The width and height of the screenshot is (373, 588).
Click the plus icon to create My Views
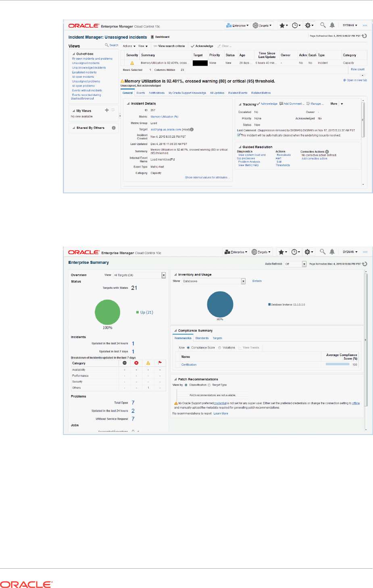[107, 110]
